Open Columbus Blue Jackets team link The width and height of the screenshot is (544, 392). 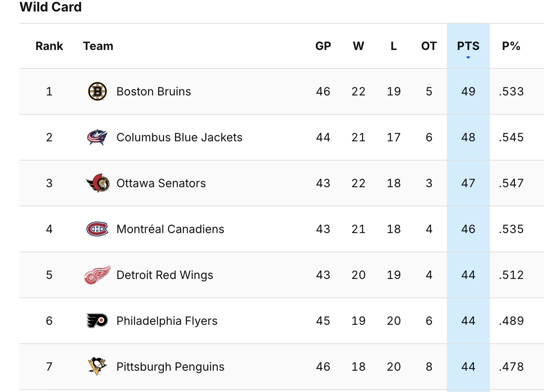pyautogui.click(x=179, y=137)
